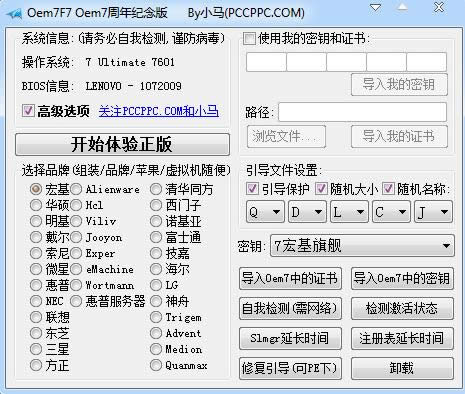The image size is (465, 394).
Task: Select 清华同方 brand option
Action: pos(156,189)
